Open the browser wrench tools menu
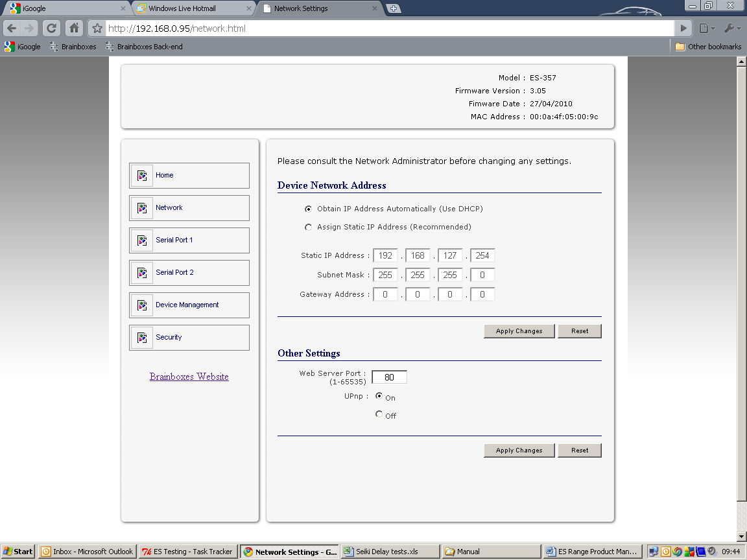Viewport: 747px width, 560px height. pos(732,28)
